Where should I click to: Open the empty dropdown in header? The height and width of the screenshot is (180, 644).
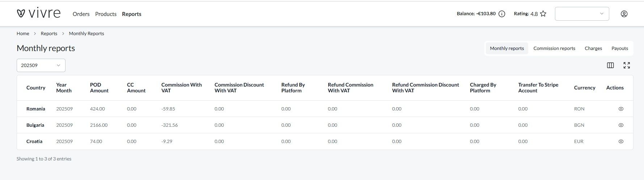582,14
